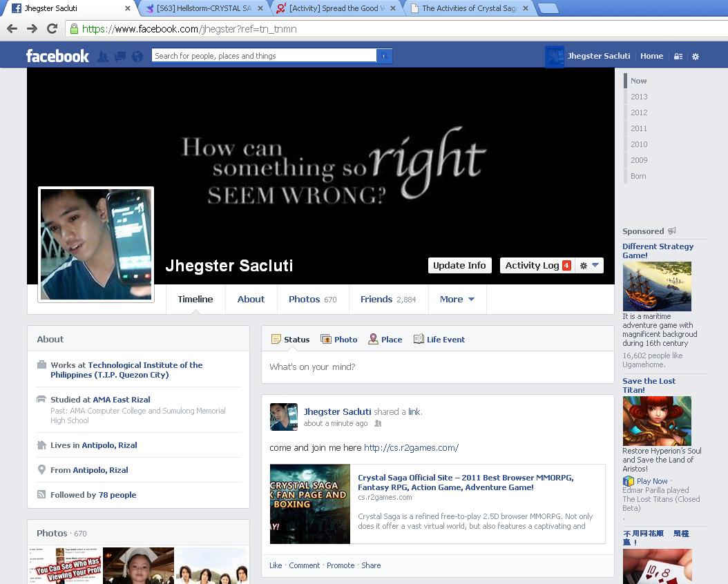728x584 pixels.
Task: Expand the More dropdown on profile
Action: click(457, 299)
